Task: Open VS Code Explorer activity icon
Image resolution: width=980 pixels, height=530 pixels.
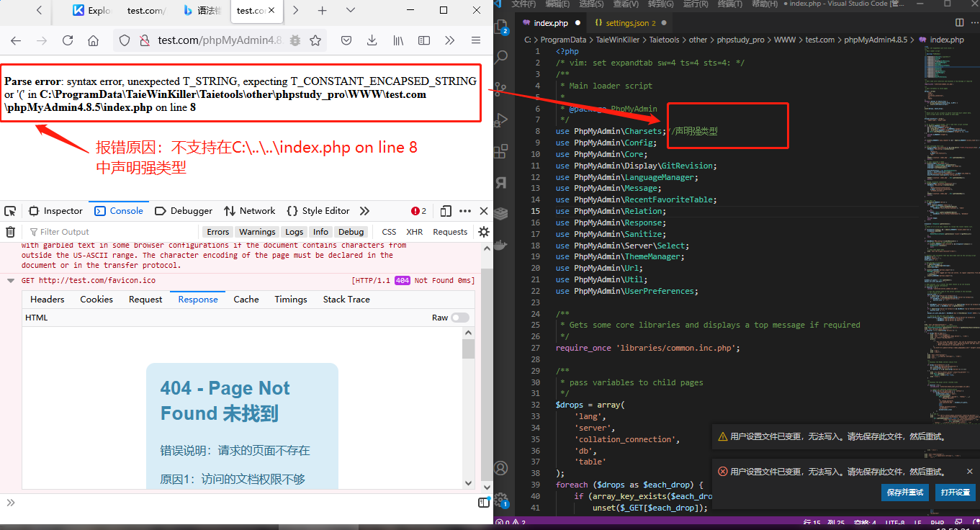Action: point(501,27)
